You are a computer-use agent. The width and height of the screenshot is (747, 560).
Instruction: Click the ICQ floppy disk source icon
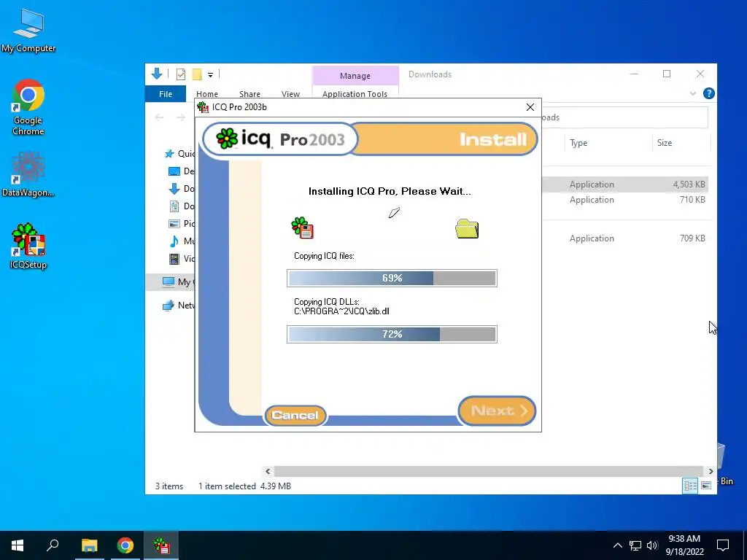pyautogui.click(x=303, y=227)
